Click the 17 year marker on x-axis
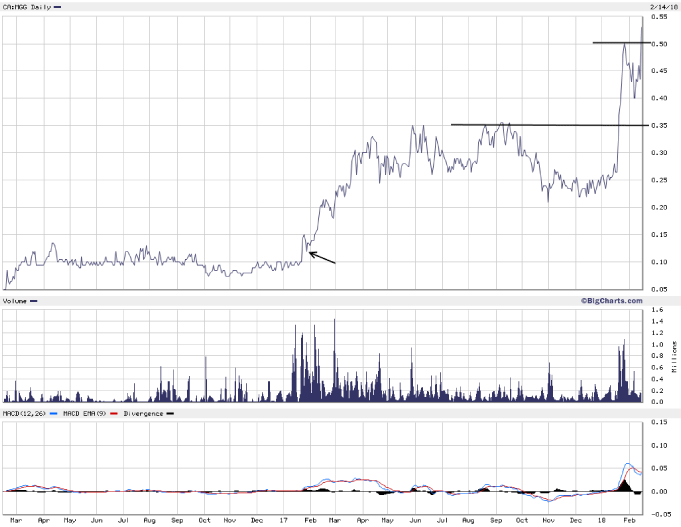Viewport: 681px width, 527px height. 283,520
